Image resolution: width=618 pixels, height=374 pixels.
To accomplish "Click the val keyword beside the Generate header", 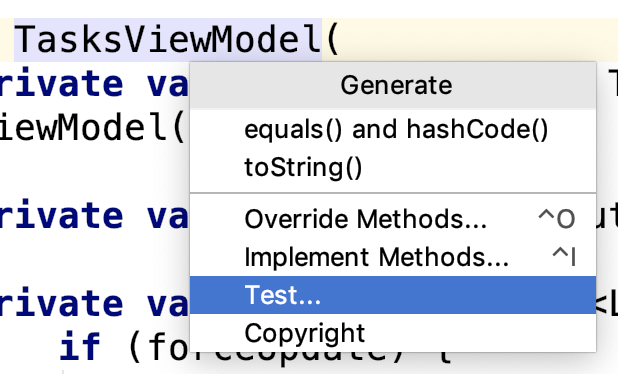I will (x=168, y=85).
